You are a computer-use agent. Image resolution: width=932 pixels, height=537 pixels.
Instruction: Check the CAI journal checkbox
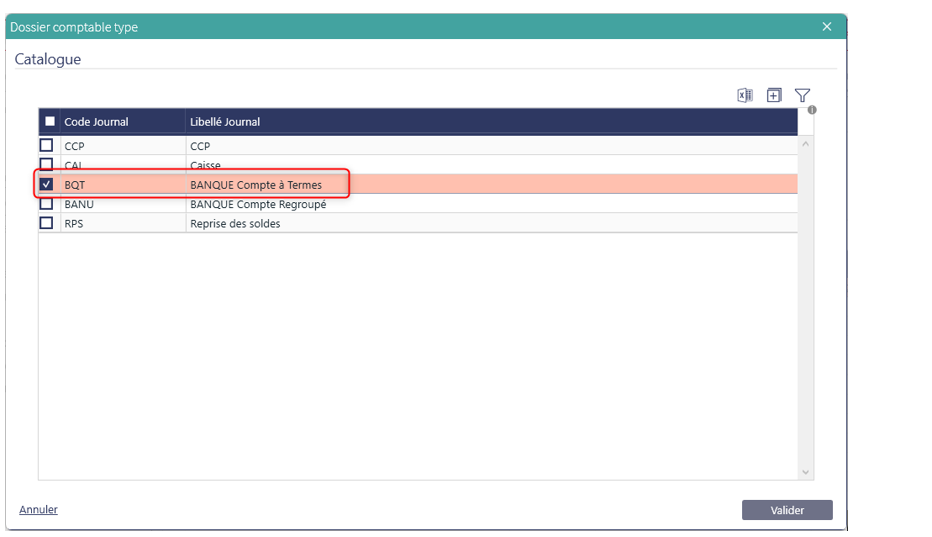point(46,164)
